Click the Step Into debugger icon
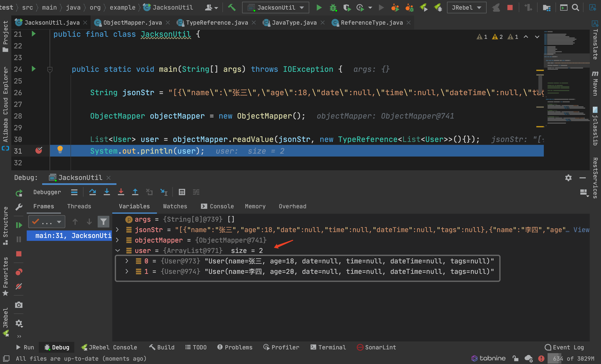Viewport: 601px width, 364px height. [107, 192]
